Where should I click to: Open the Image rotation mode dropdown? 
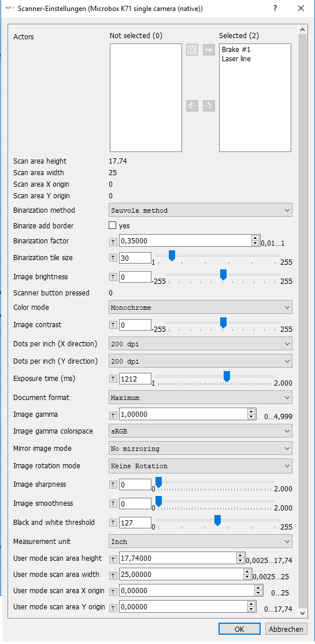[201, 466]
